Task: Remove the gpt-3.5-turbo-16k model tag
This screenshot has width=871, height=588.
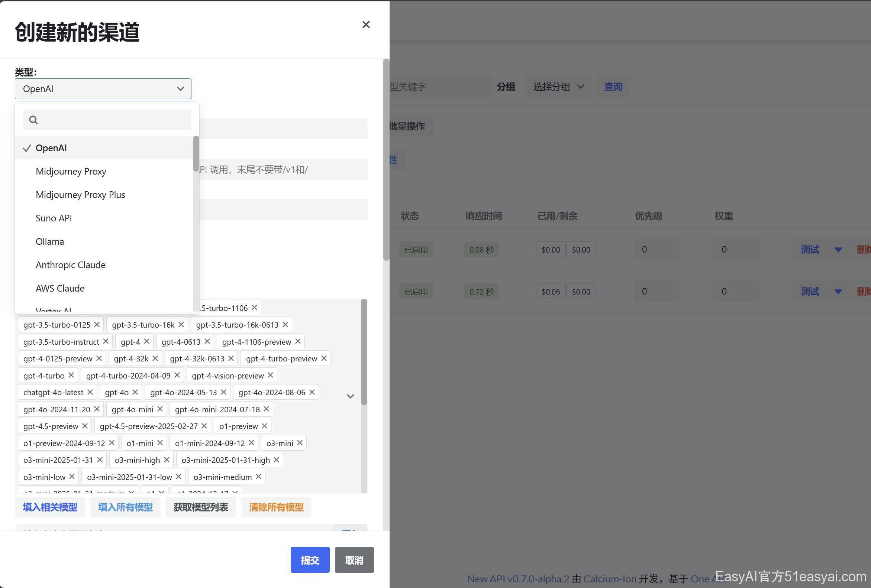Action: [181, 324]
